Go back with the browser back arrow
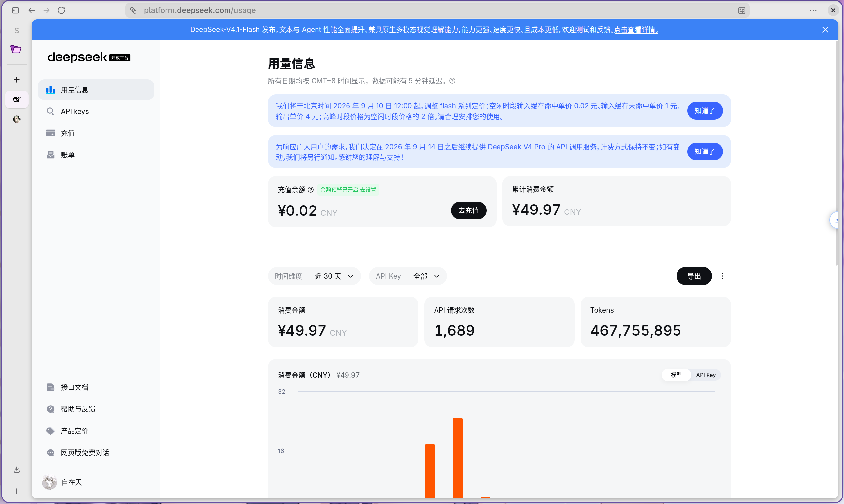This screenshot has width=844, height=504. 32,10
